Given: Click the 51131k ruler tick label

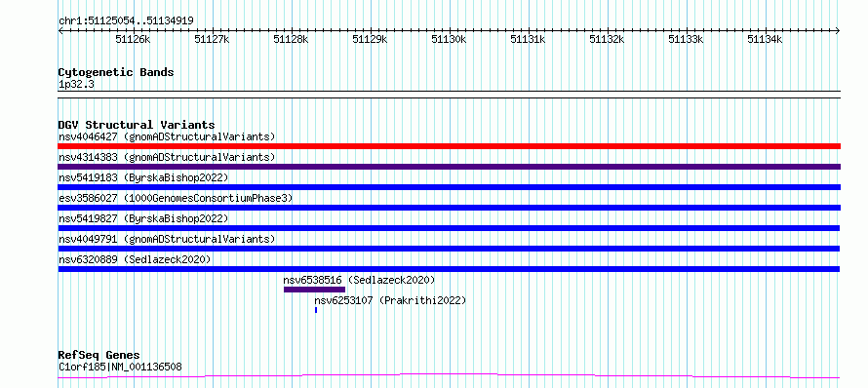Looking at the screenshot, I should (528, 39).
